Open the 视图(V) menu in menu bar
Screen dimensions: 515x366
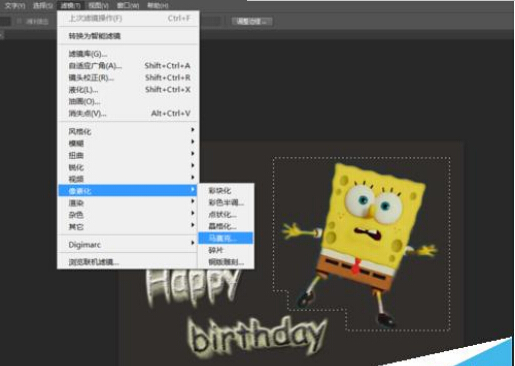click(98, 5)
